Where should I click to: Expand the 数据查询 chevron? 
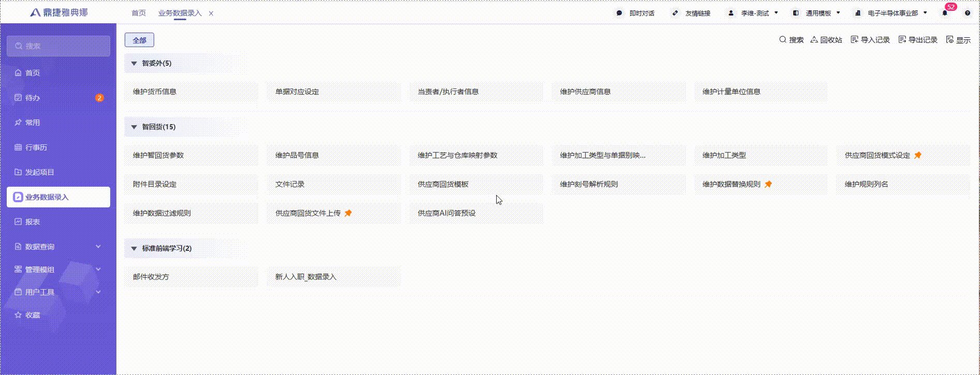click(x=98, y=247)
